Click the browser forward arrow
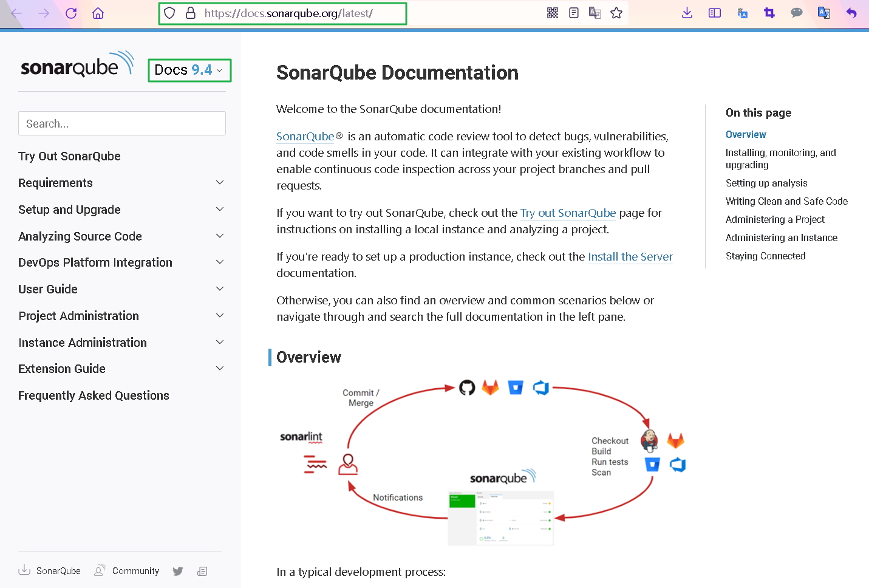The image size is (869, 588). pos(44,13)
